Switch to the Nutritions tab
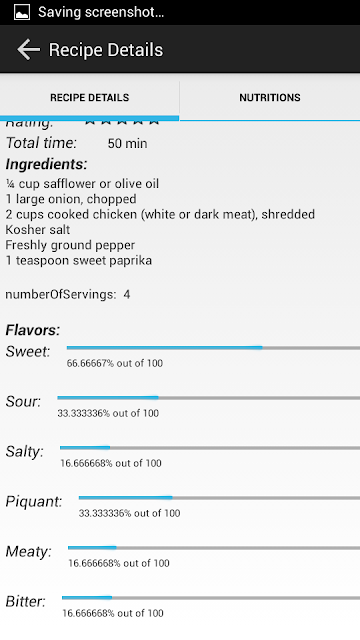Screen dimensions: 360x640 click(x=270, y=98)
